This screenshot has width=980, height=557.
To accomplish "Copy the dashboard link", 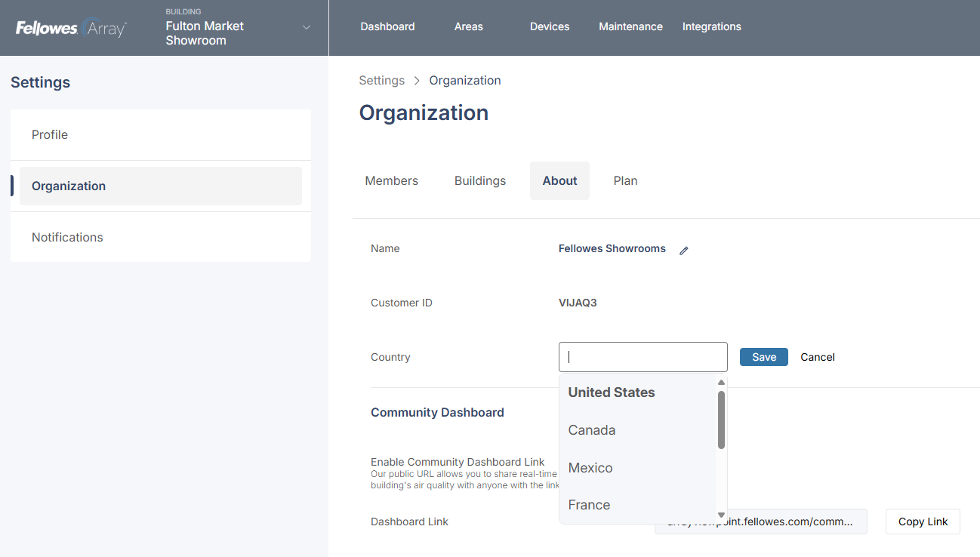I will [923, 522].
